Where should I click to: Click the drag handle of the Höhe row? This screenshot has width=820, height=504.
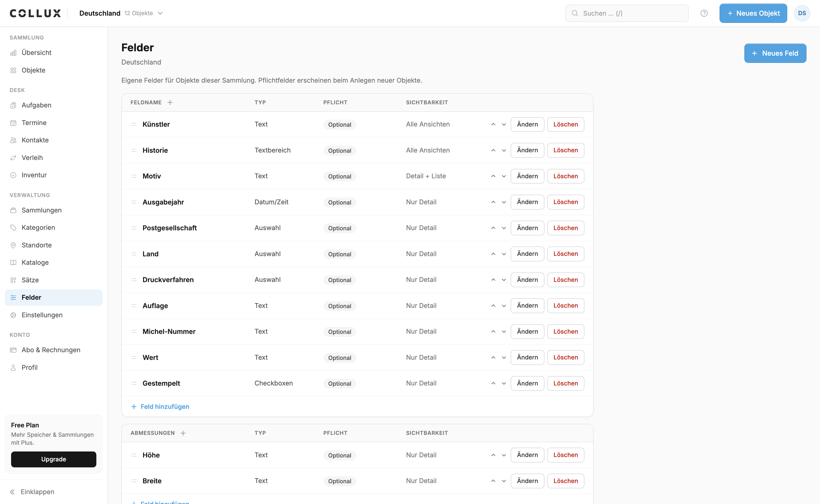[134, 455]
